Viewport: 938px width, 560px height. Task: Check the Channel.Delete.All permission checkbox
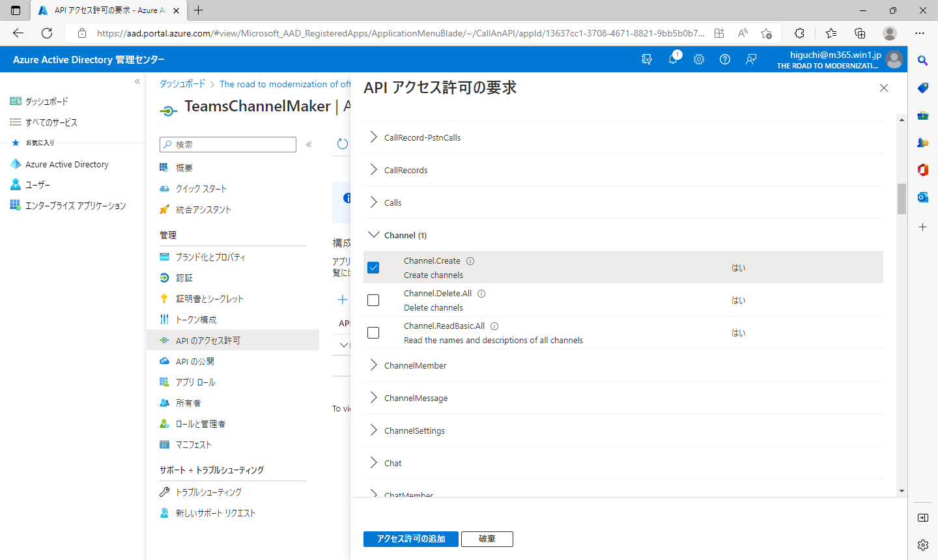coord(373,300)
